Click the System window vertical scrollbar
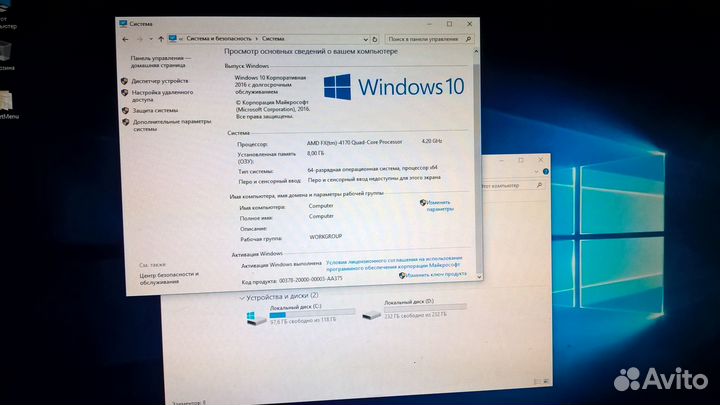Viewport: 720px width, 405px height. 477,163
